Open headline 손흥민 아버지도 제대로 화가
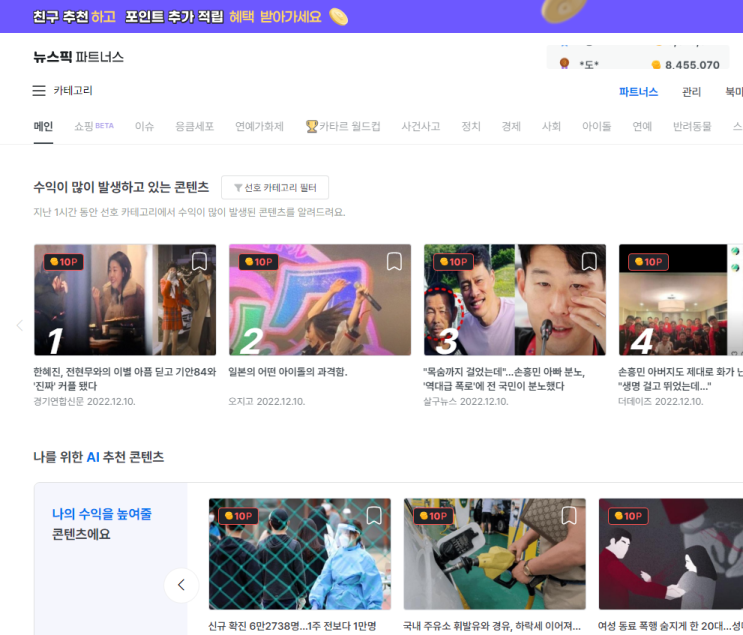Screen dimensions: 743x635 [680, 379]
